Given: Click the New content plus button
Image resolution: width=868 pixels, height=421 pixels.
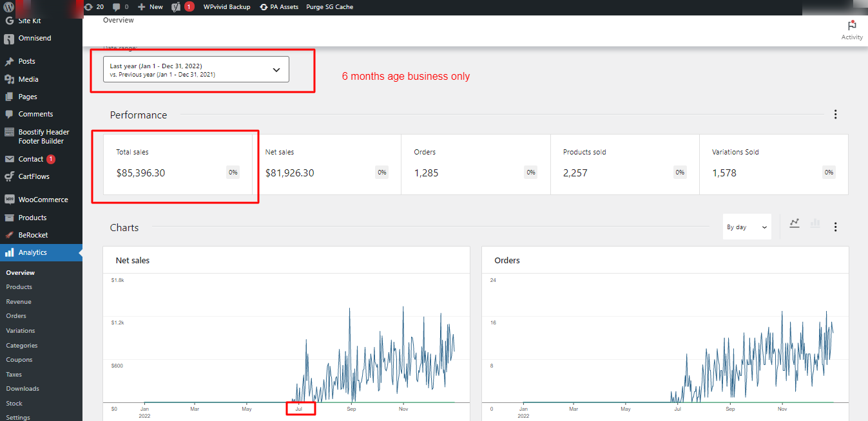Looking at the screenshot, I should tap(150, 6).
